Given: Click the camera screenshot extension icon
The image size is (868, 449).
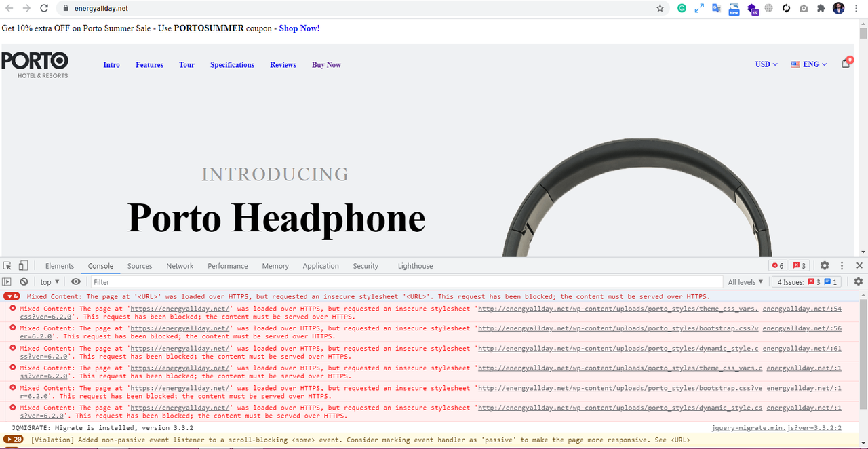Looking at the screenshot, I should [804, 8].
